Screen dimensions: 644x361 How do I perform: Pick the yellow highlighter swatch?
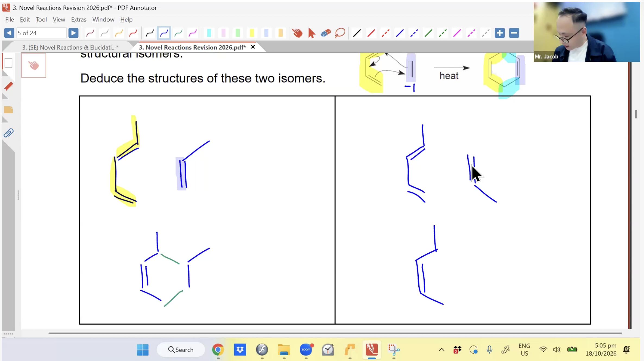click(252, 33)
